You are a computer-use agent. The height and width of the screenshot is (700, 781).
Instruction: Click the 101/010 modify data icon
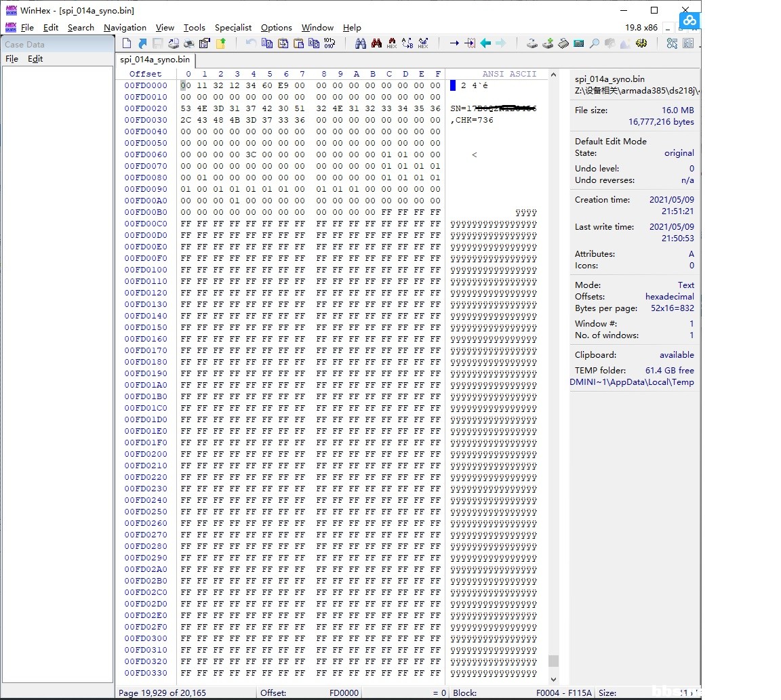[x=329, y=43]
